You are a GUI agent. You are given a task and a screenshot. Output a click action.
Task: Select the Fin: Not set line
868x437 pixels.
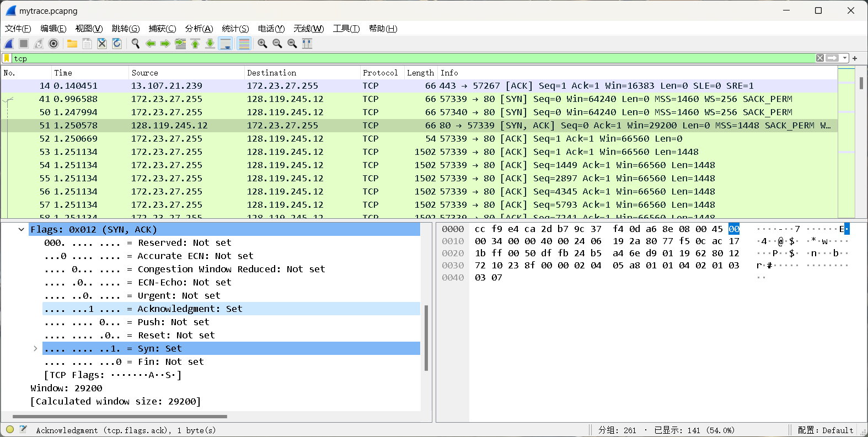(231, 362)
